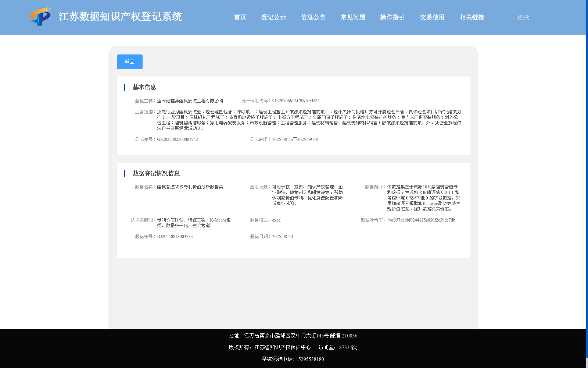Click the site logo icon
The width and height of the screenshot is (588, 368).
pos(40,17)
